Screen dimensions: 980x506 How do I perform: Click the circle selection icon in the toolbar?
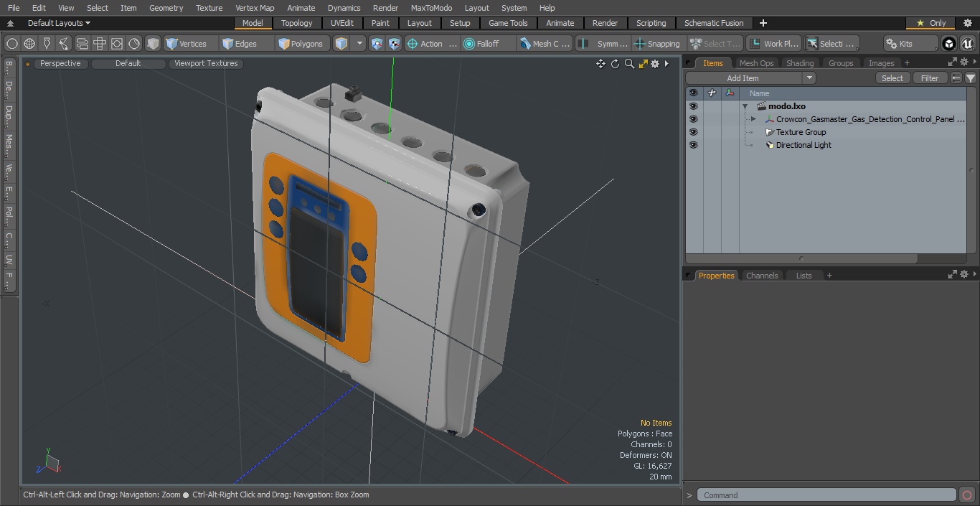pyautogui.click(x=12, y=44)
